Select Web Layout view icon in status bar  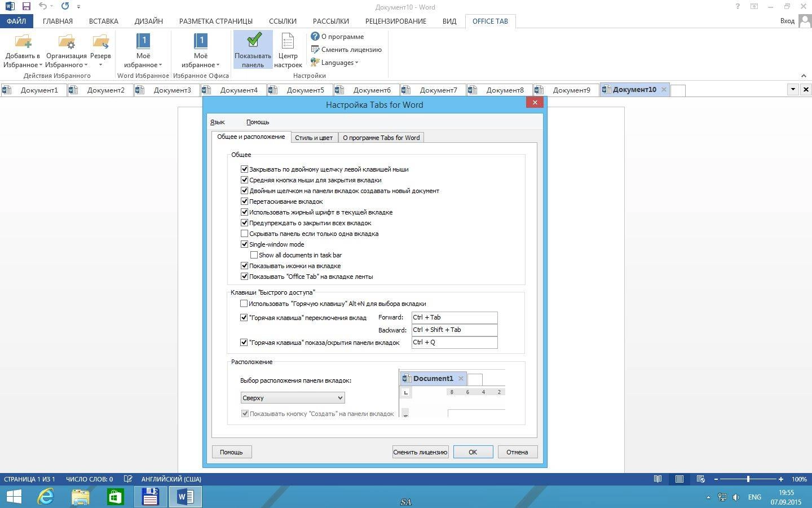point(701,479)
